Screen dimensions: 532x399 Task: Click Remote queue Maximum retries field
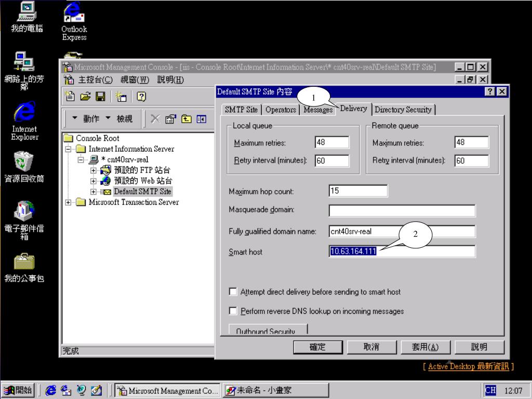tap(472, 142)
